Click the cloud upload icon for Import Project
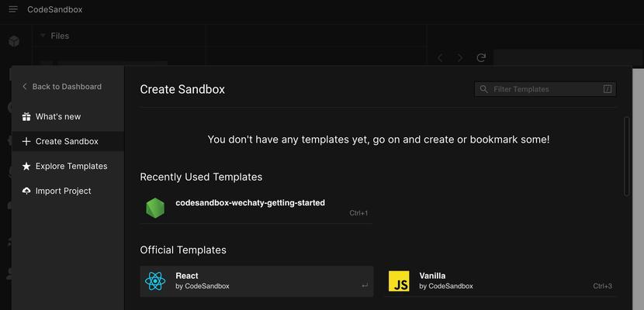Viewport: 644px width, 310px height. (x=26, y=191)
